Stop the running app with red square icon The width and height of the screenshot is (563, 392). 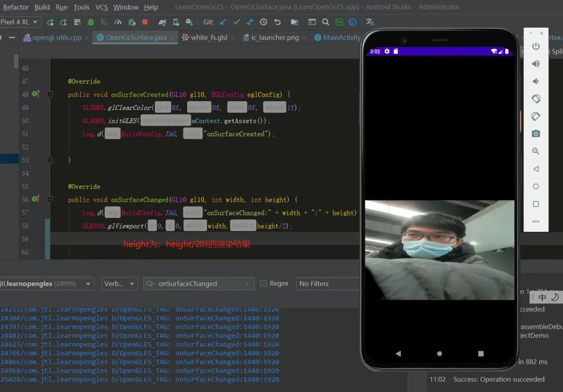pyautogui.click(x=144, y=23)
